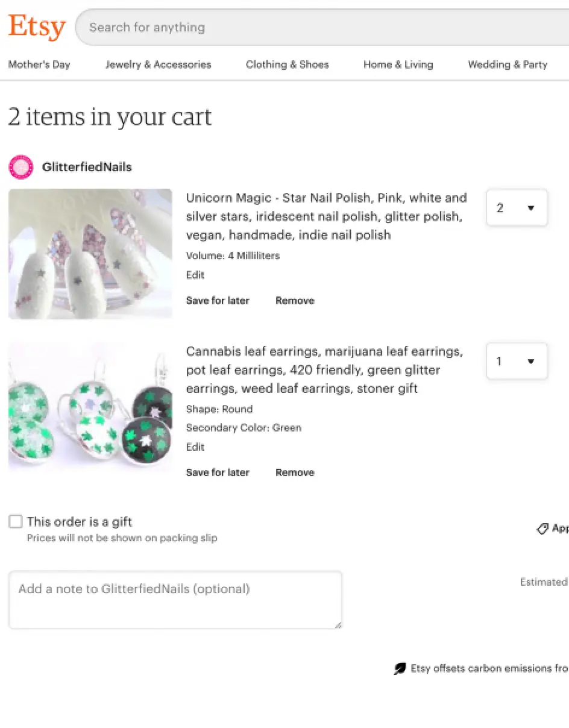Check the 'This order is a gift' box
This screenshot has height=728, width=569.
[16, 522]
